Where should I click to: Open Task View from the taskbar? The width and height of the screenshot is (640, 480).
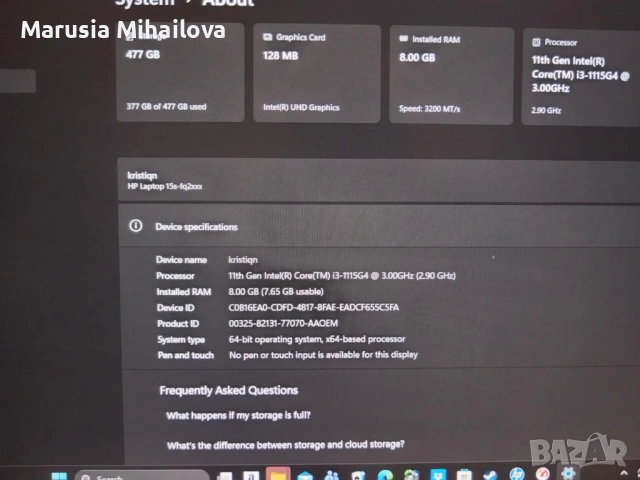(x=224, y=476)
